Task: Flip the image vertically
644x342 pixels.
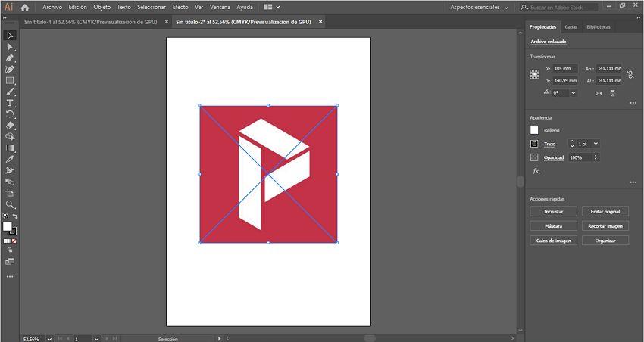Action: pos(612,94)
